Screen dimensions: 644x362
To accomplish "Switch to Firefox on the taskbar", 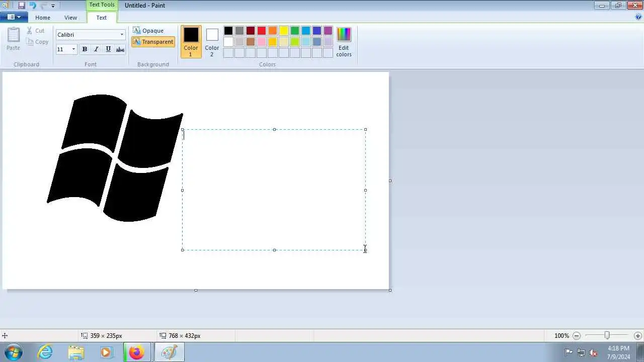I will [136, 352].
